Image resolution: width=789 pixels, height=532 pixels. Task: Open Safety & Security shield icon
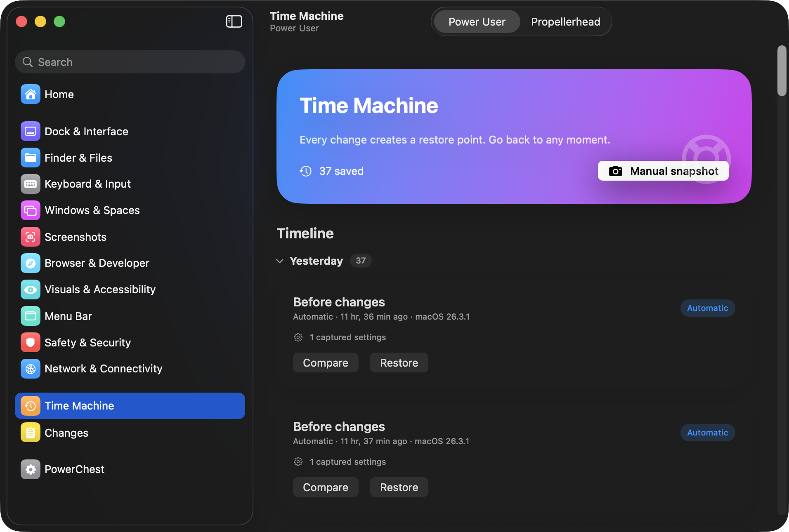pos(31,342)
